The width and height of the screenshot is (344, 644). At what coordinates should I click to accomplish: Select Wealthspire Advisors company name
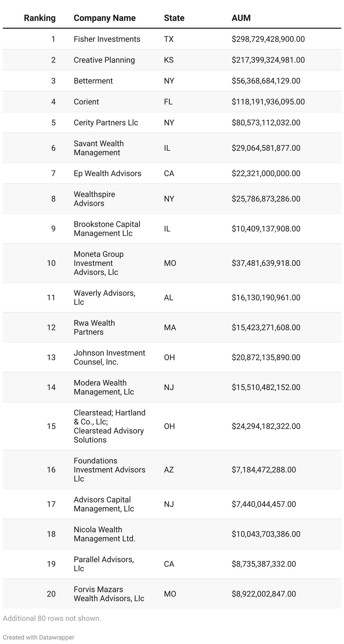(94, 199)
